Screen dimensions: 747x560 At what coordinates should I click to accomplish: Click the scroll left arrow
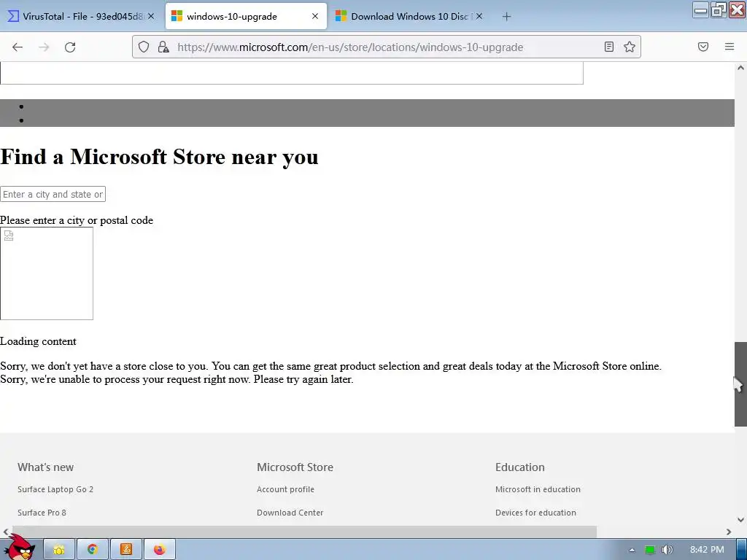click(x=6, y=532)
